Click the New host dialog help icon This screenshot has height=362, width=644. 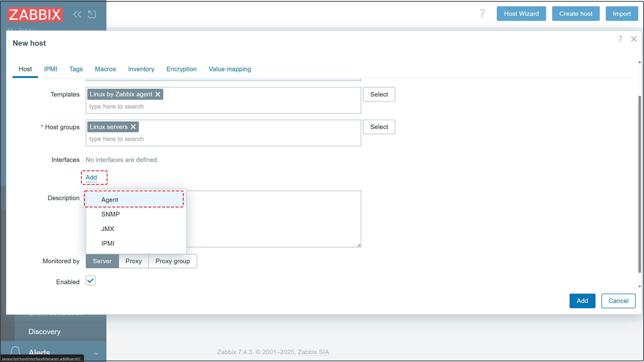[x=620, y=39]
